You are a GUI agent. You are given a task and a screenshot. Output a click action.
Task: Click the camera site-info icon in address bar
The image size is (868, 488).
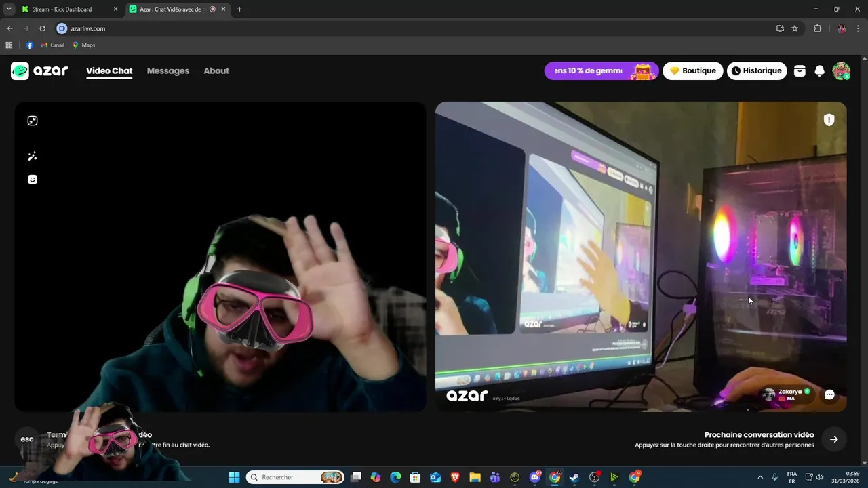point(62,28)
